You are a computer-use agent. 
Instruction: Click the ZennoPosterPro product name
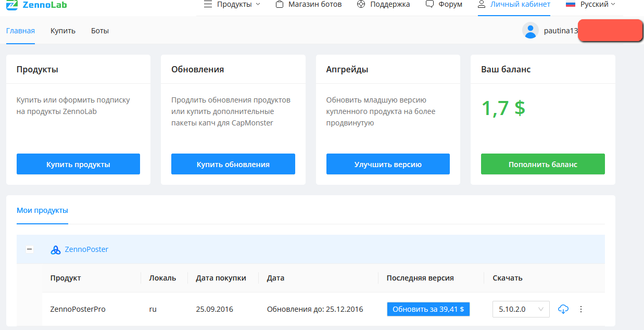[78, 309]
